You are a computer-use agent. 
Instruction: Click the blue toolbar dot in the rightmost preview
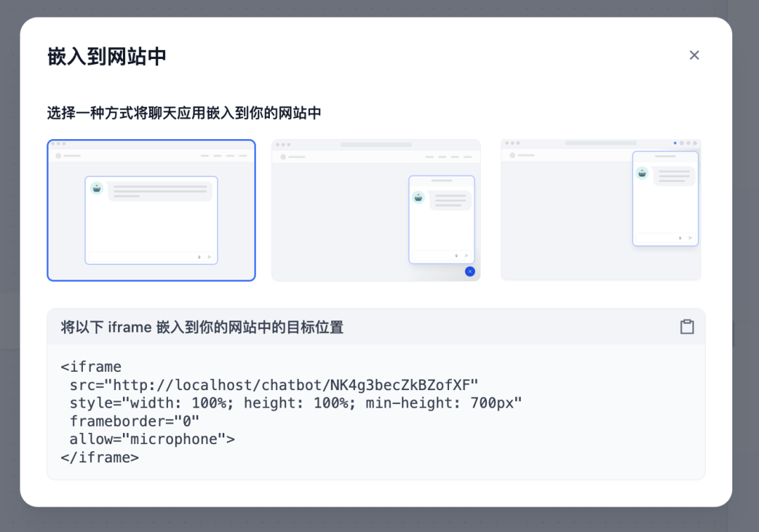coord(675,143)
